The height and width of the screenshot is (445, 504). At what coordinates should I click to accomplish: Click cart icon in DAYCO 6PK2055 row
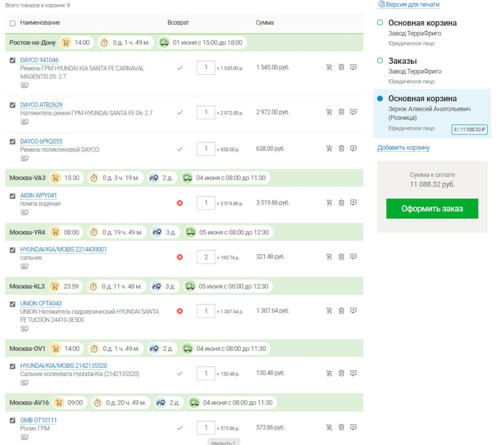(329, 148)
